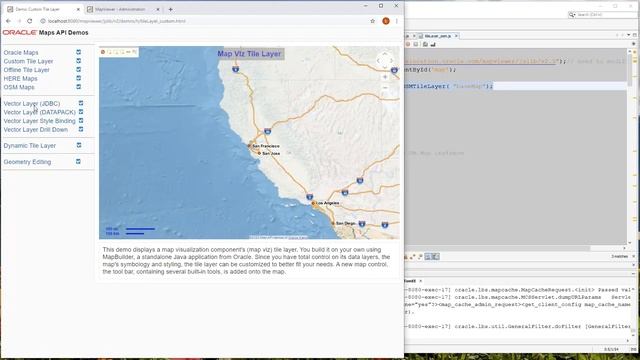Click San Diego city marker on map
Viewport: 640px width, 360px height.
pos(333,223)
